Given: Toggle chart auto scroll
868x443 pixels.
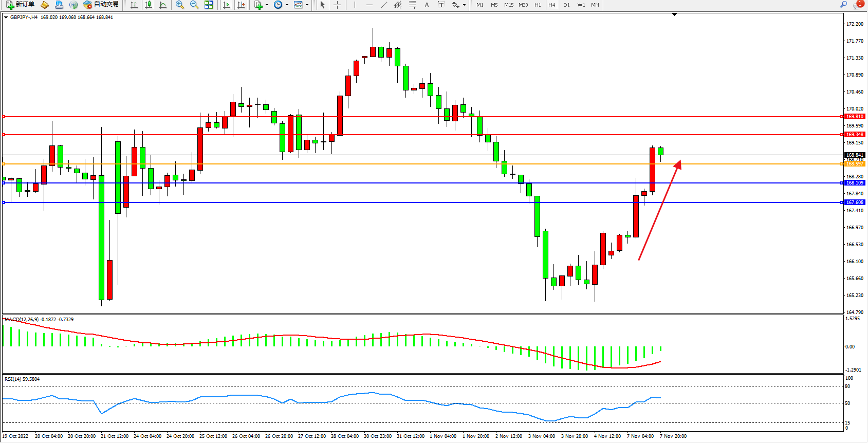Looking at the screenshot, I should click(227, 5).
